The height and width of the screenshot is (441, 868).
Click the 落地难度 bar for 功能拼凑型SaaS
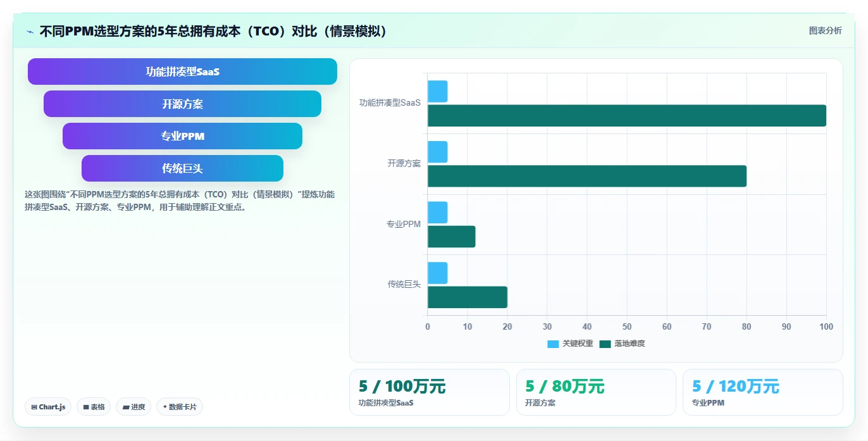click(x=627, y=115)
